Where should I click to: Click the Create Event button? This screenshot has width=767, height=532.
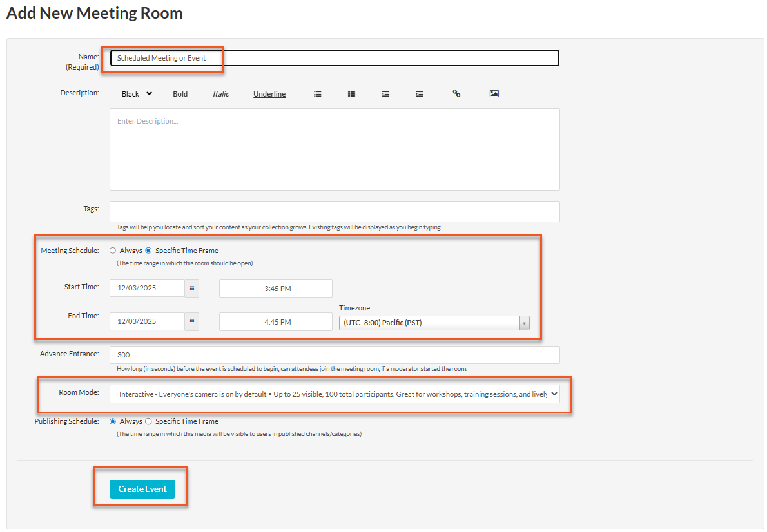coord(142,489)
